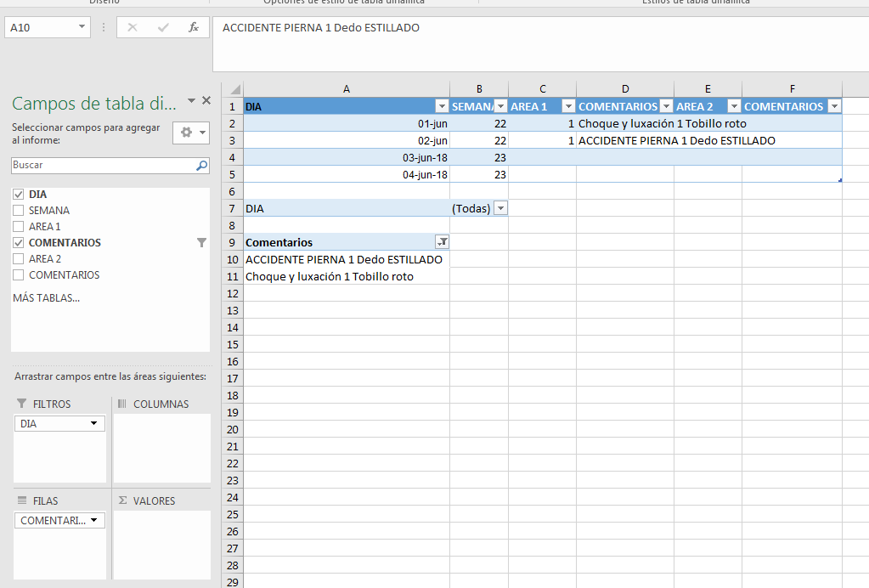Select the cell containing 03-jun-18
The image size is (869, 588).
pyautogui.click(x=347, y=157)
